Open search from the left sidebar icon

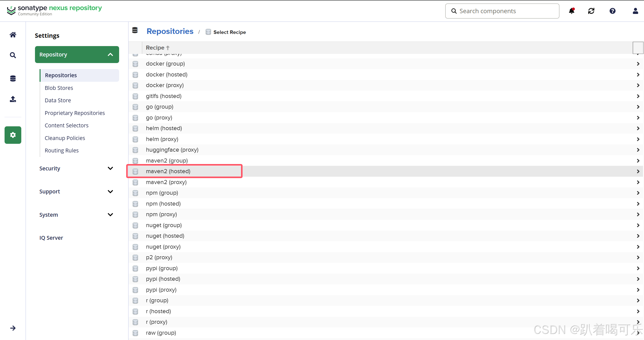coord(13,55)
